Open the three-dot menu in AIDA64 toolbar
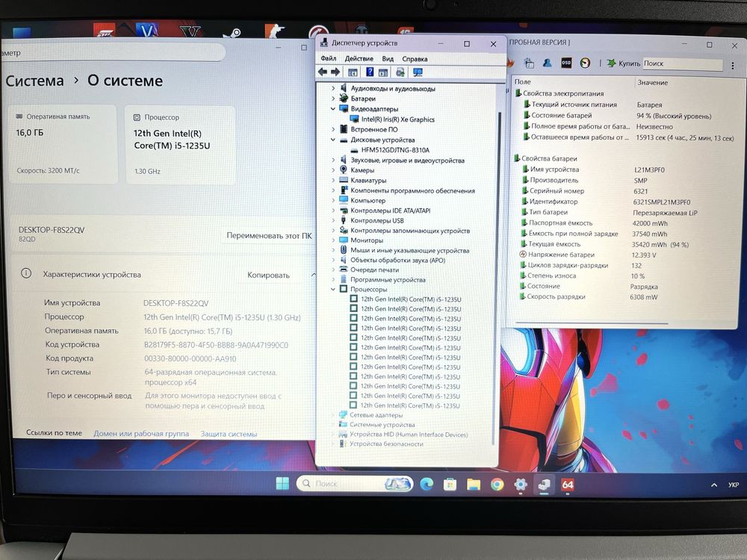This screenshot has width=747, height=560. (x=733, y=65)
